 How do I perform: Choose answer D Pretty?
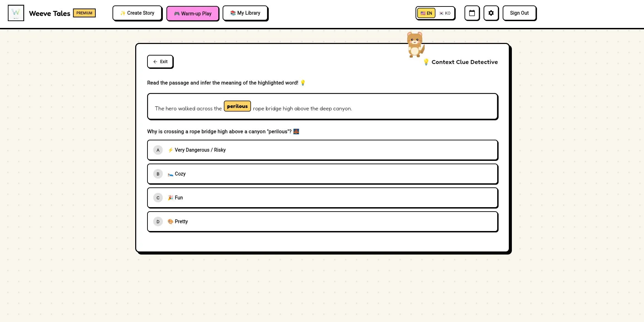[x=323, y=221]
